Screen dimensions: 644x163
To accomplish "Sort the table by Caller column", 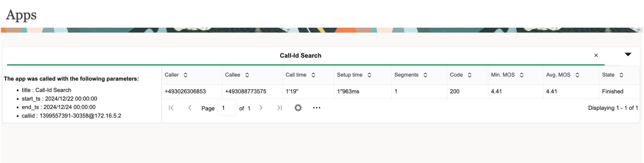I will pos(185,75).
